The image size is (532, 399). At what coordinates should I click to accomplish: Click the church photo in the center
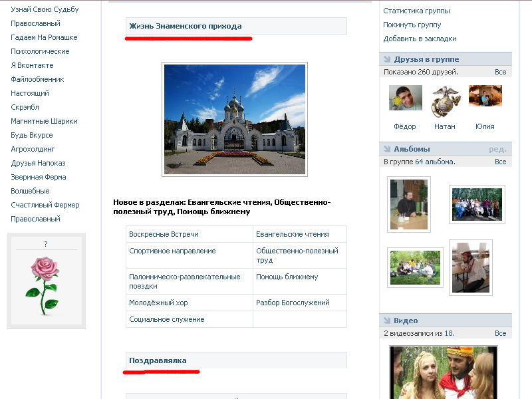coord(235,120)
